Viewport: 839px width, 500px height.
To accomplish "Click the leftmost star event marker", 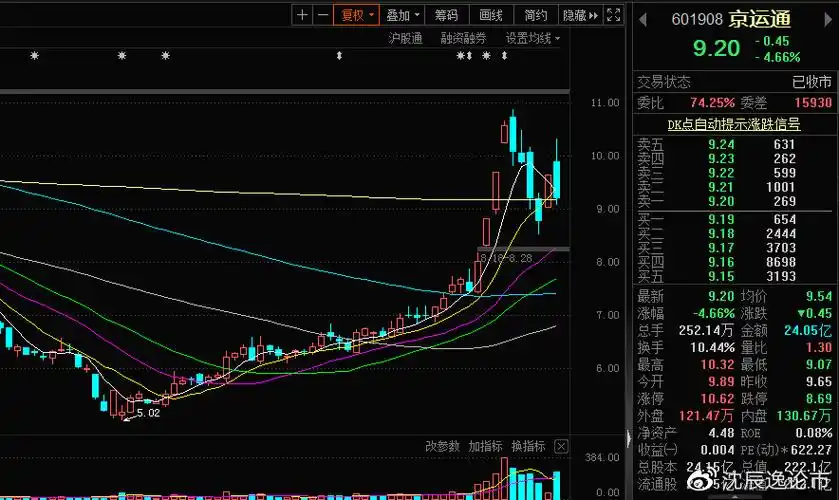I will click(34, 56).
